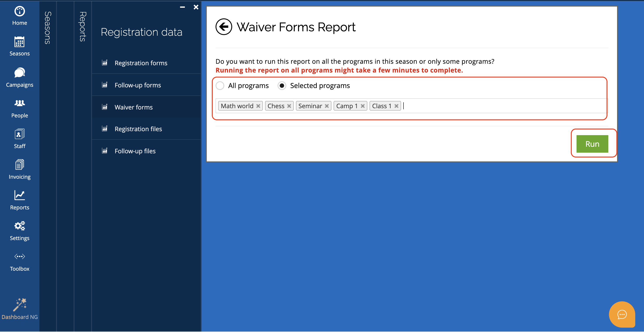Open Seasons calendar icon in sidebar
644x332 pixels.
pyautogui.click(x=19, y=42)
